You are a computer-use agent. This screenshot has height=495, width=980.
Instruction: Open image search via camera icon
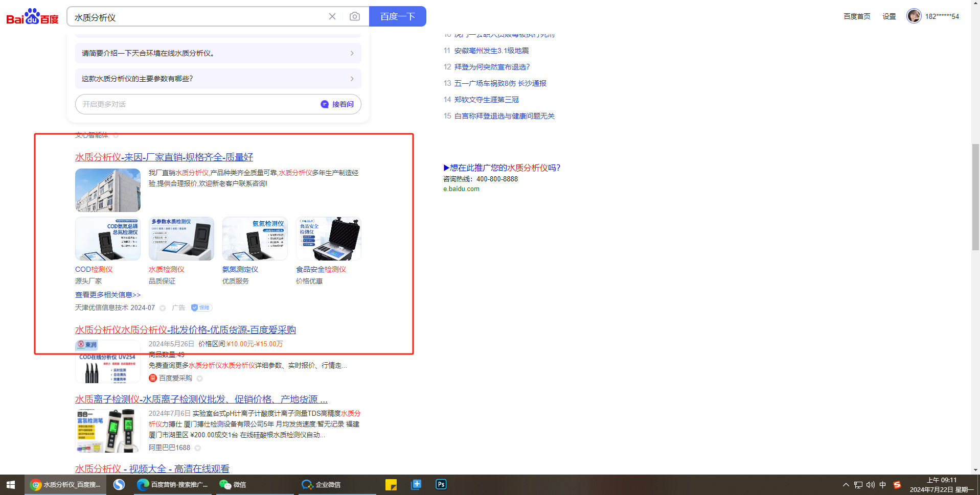click(355, 16)
